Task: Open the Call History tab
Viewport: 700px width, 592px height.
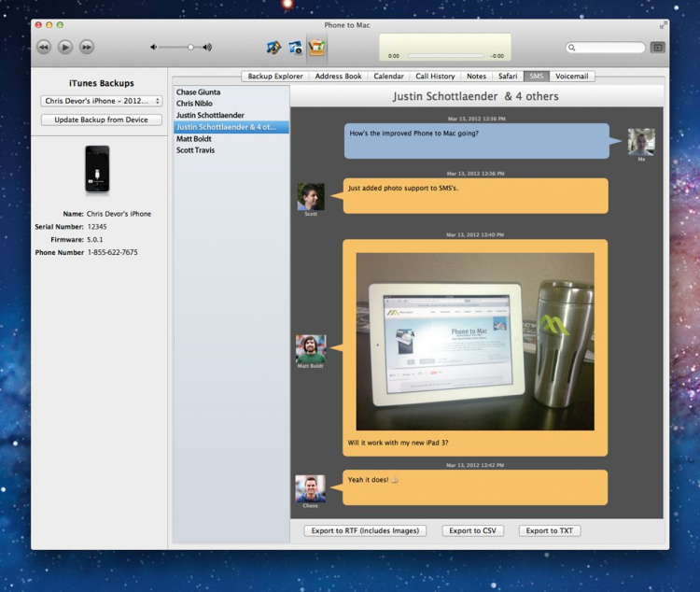Action: pos(435,77)
